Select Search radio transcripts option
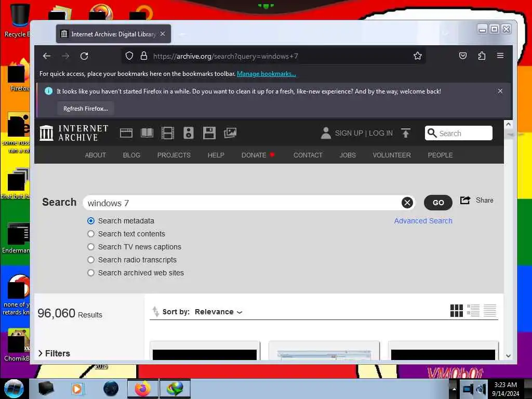The width and height of the screenshot is (532, 399). (x=91, y=260)
